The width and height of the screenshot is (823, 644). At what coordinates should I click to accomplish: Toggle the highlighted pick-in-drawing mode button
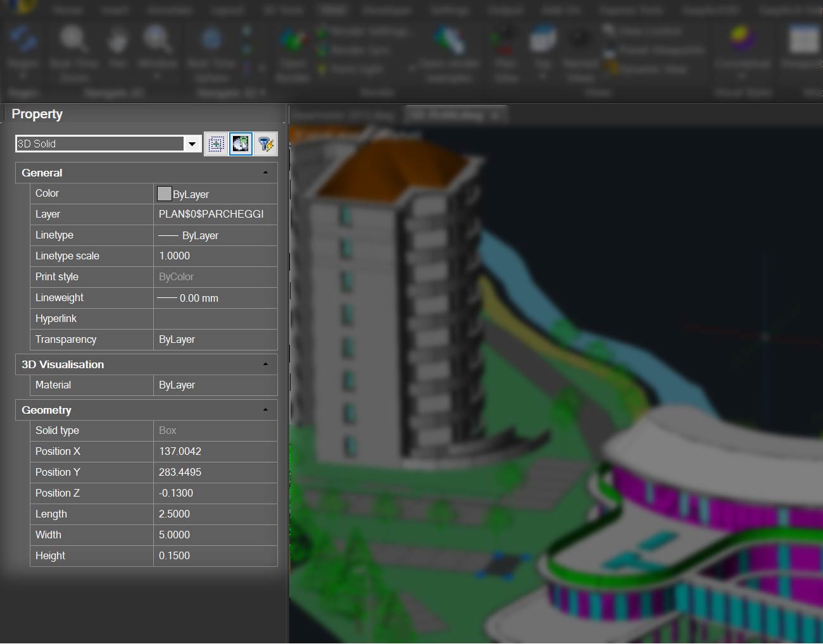(x=241, y=144)
